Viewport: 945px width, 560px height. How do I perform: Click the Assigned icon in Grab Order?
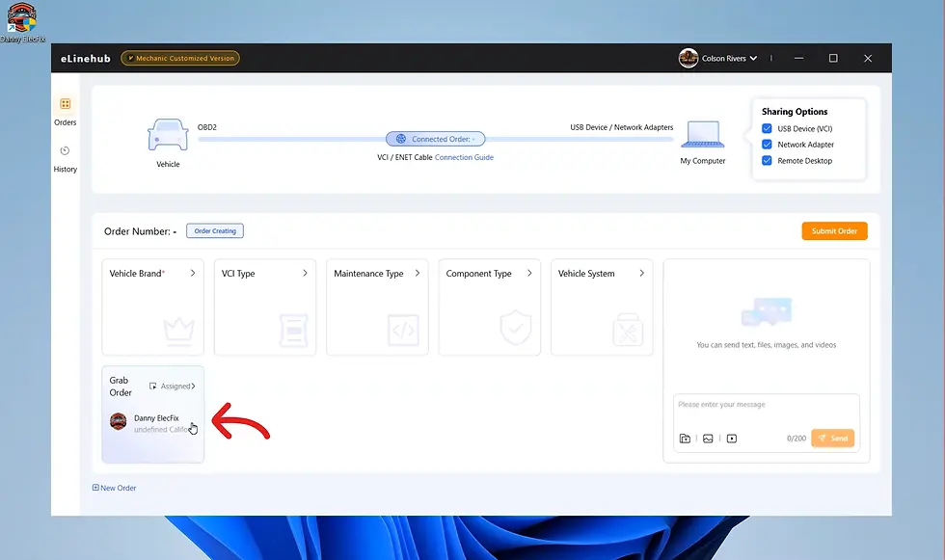153,386
